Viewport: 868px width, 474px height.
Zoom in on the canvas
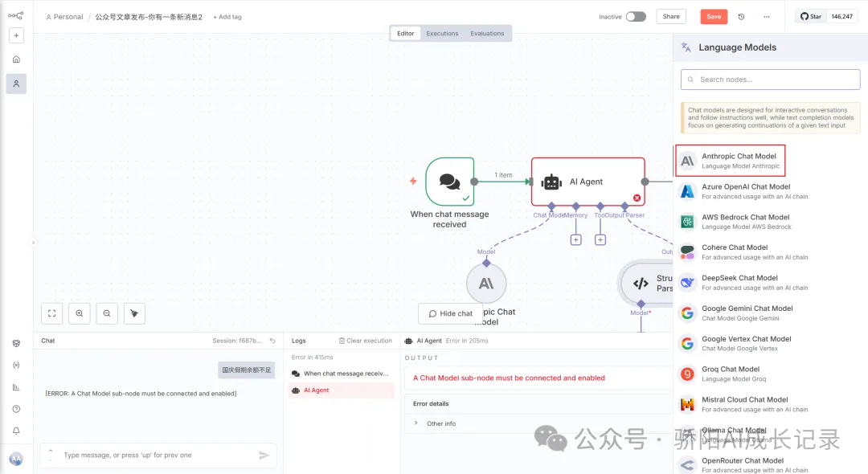(x=79, y=313)
